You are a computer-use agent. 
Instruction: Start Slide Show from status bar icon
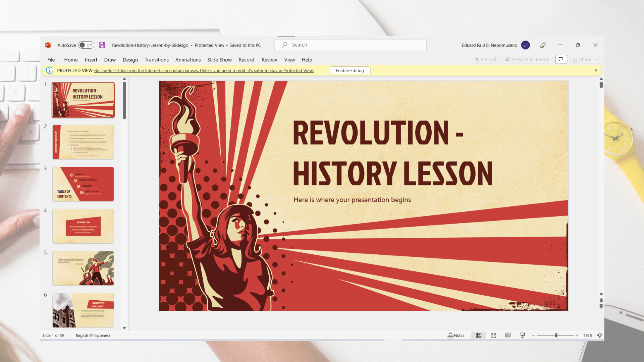[523, 335]
